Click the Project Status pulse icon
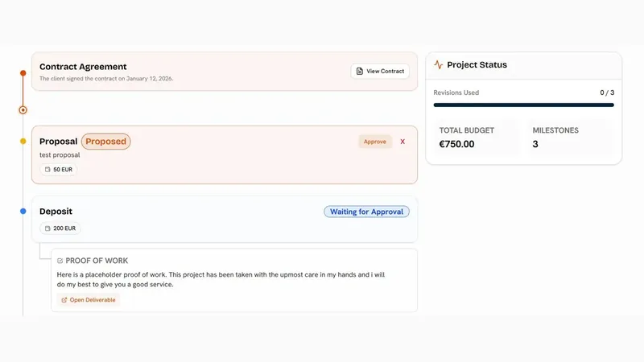Screen dimensions: 644x362 (438, 65)
